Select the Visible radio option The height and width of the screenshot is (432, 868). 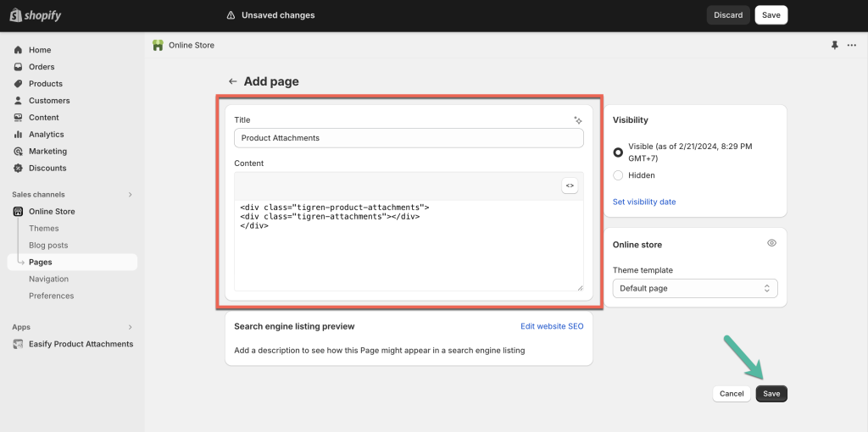pyautogui.click(x=618, y=152)
